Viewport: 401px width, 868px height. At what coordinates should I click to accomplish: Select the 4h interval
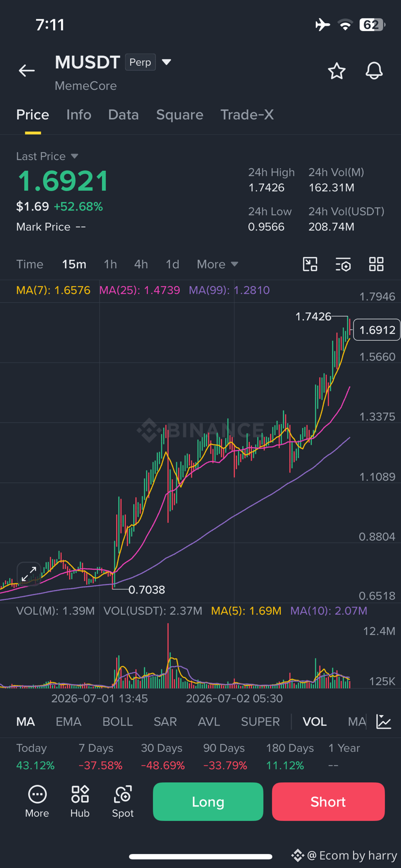tap(141, 264)
